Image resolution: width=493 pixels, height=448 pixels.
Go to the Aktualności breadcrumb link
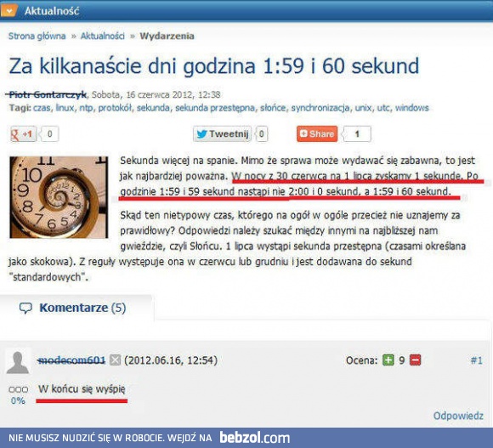103,37
